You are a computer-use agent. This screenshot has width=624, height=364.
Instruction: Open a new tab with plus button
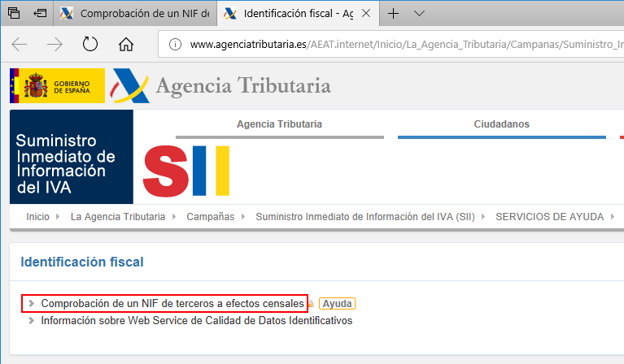tap(393, 14)
